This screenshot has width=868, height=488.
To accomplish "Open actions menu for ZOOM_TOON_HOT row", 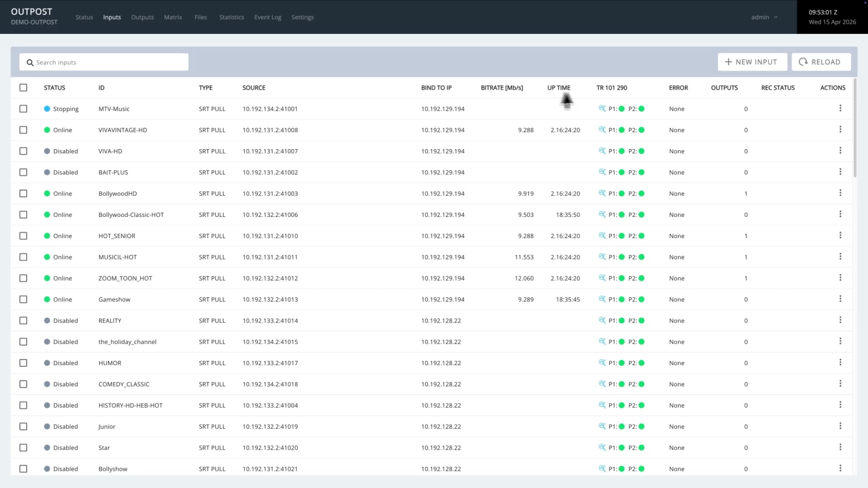I will click(x=840, y=278).
